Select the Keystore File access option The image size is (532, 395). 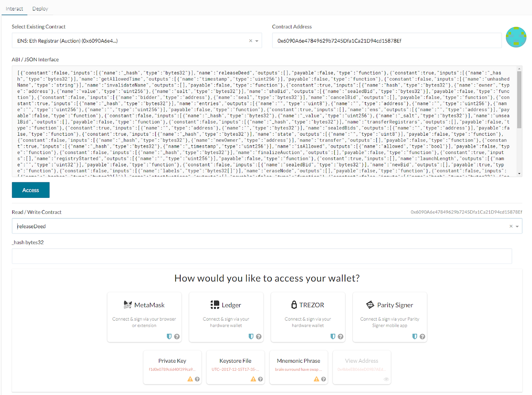click(x=235, y=367)
